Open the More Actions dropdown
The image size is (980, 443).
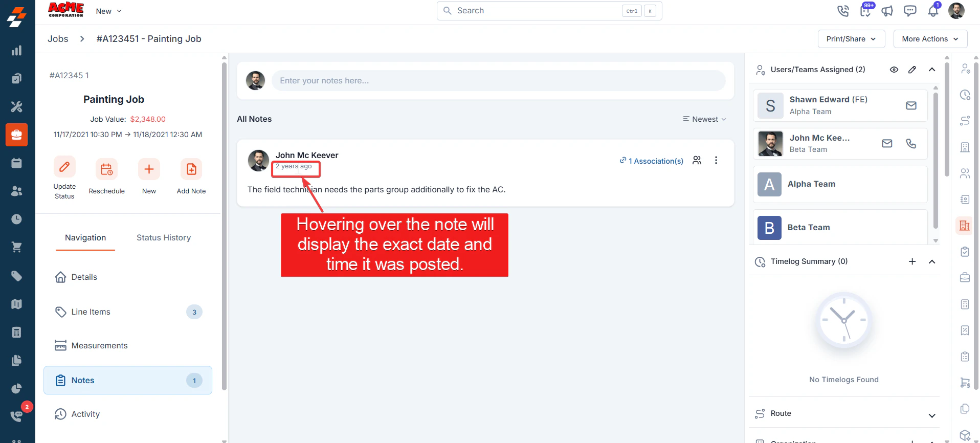click(930, 39)
